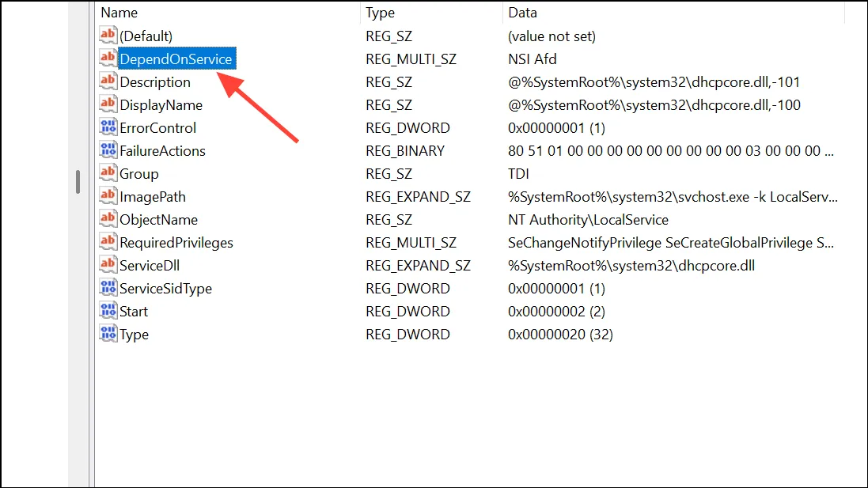Select the Group value name
This screenshot has height=488, width=868.
139,174
